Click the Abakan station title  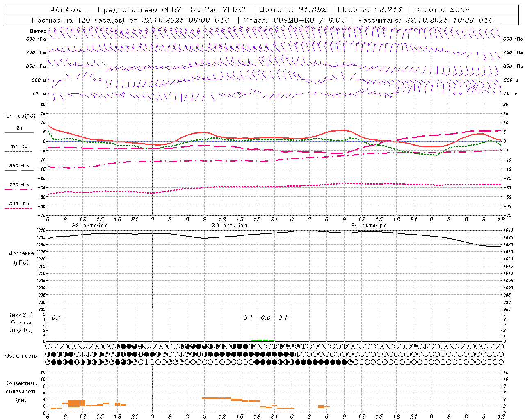pyautogui.click(x=66, y=10)
